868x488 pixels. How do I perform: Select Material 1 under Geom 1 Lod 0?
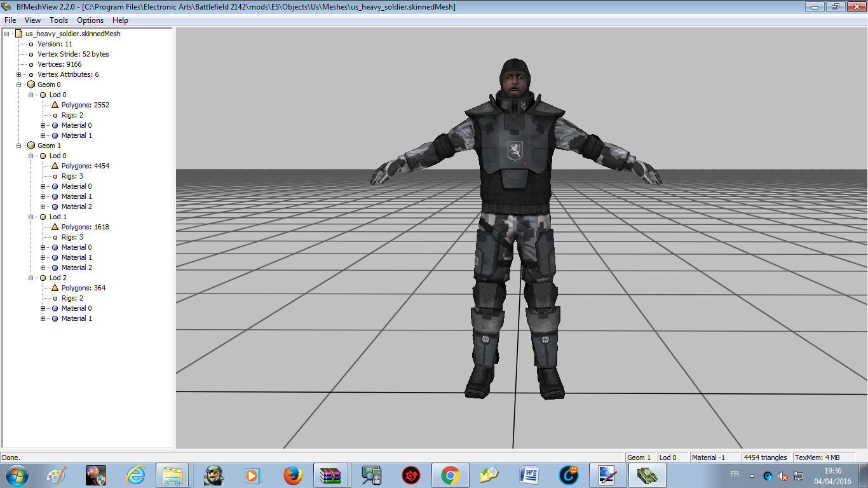tap(76, 196)
